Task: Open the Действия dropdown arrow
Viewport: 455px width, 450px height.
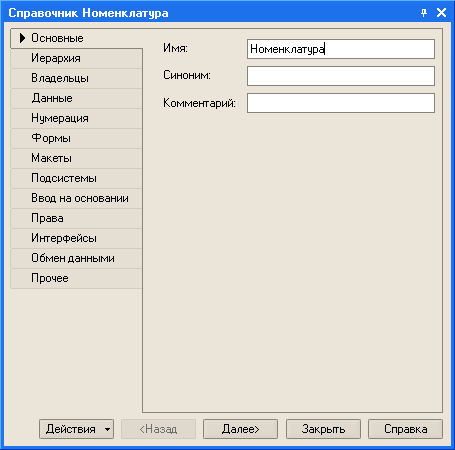Action: point(107,429)
